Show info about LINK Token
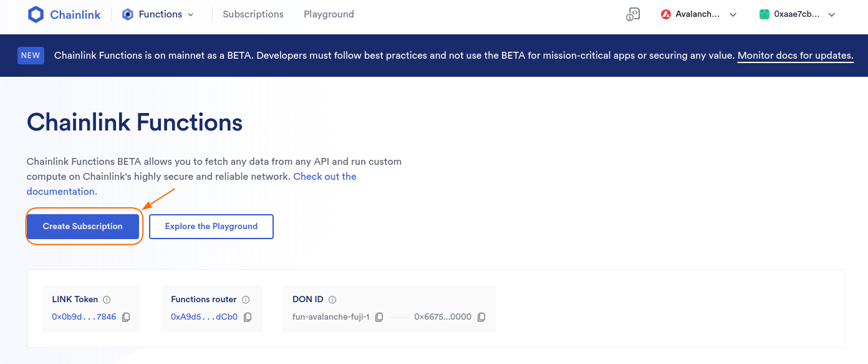868x364 pixels. point(107,300)
